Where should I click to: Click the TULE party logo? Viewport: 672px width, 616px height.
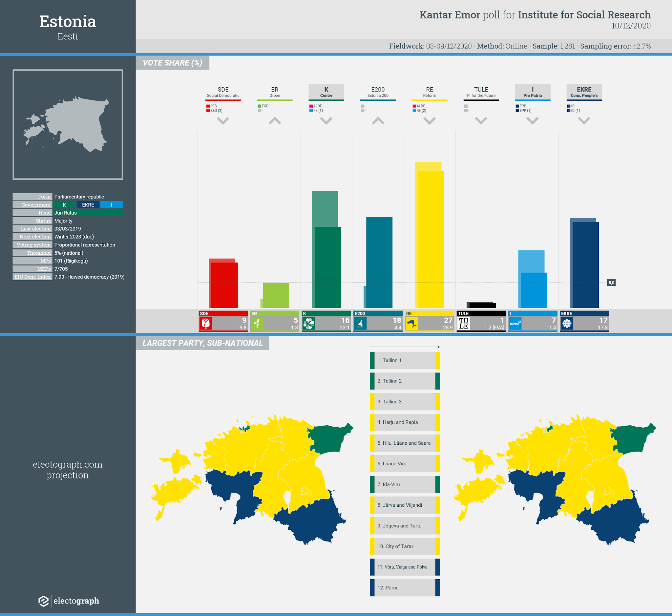click(464, 323)
